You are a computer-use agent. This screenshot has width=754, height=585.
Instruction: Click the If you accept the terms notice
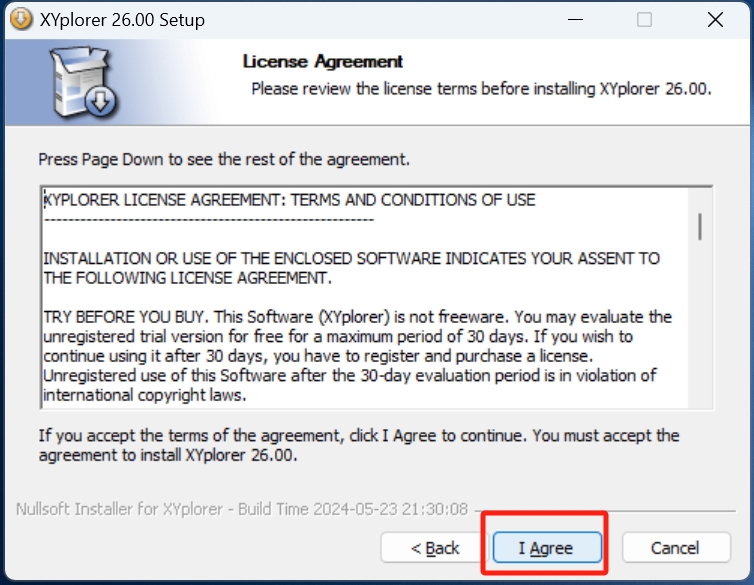tap(358, 445)
